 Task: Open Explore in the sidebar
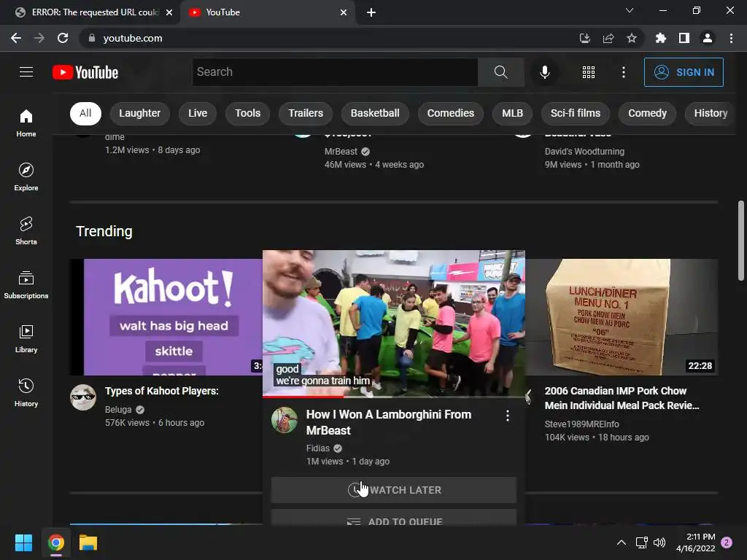(26, 176)
